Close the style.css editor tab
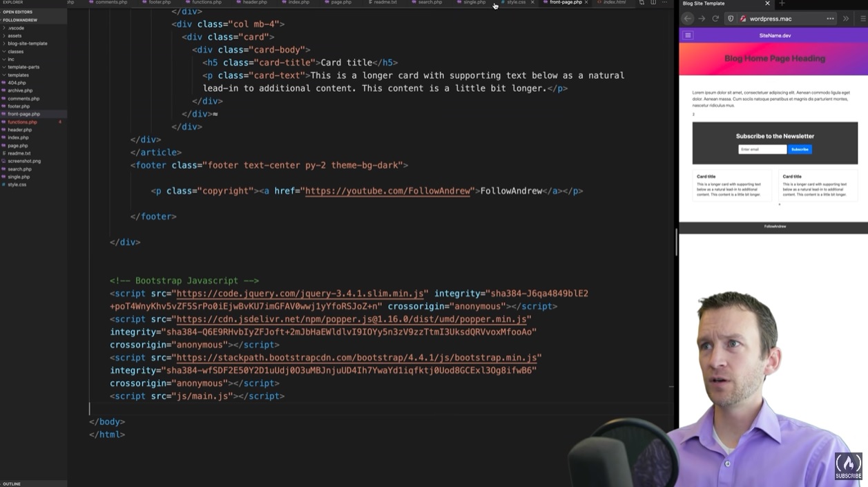Screen dimensions: 868x487 [x=532, y=3]
